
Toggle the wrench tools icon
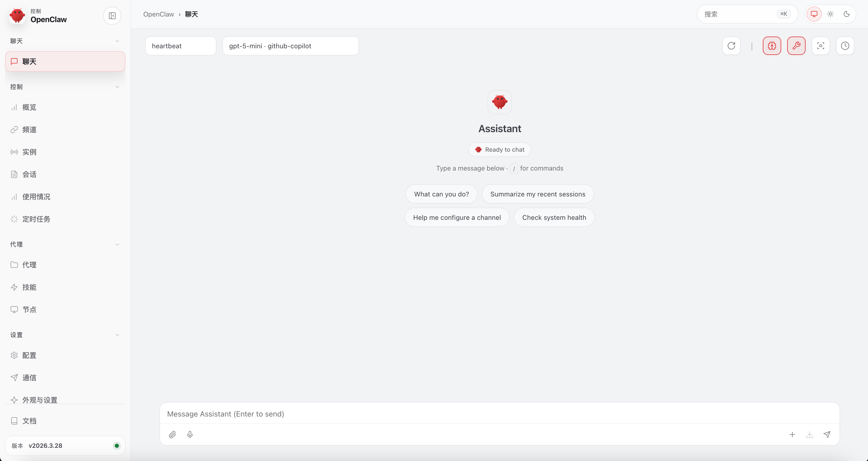(796, 46)
